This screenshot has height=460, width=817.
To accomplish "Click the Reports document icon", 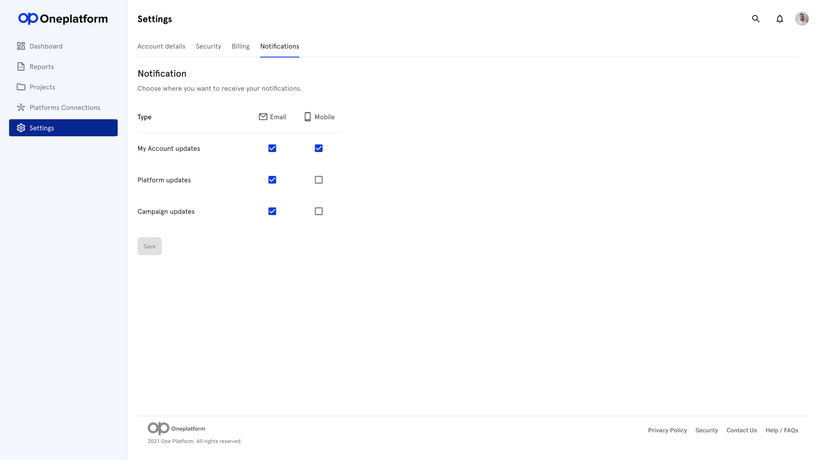I will click(x=21, y=67).
